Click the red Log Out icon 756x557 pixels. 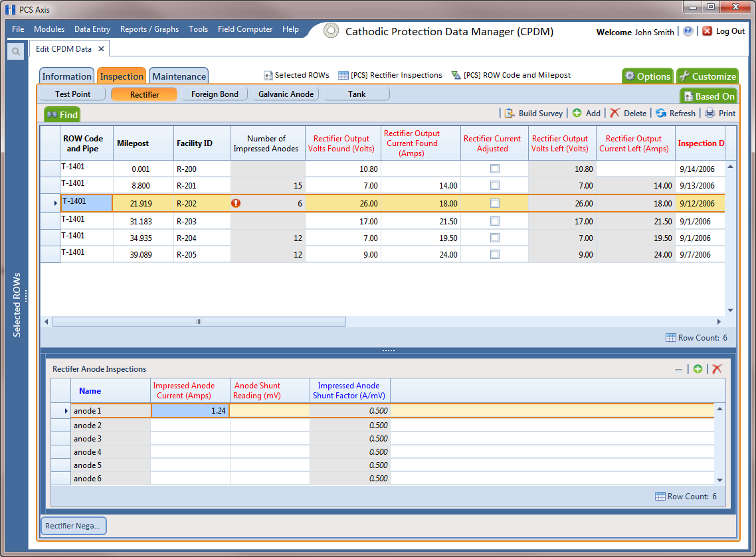(x=707, y=31)
